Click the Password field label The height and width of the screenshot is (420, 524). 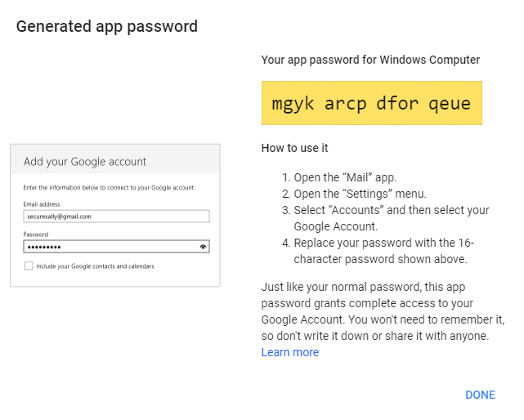point(36,235)
